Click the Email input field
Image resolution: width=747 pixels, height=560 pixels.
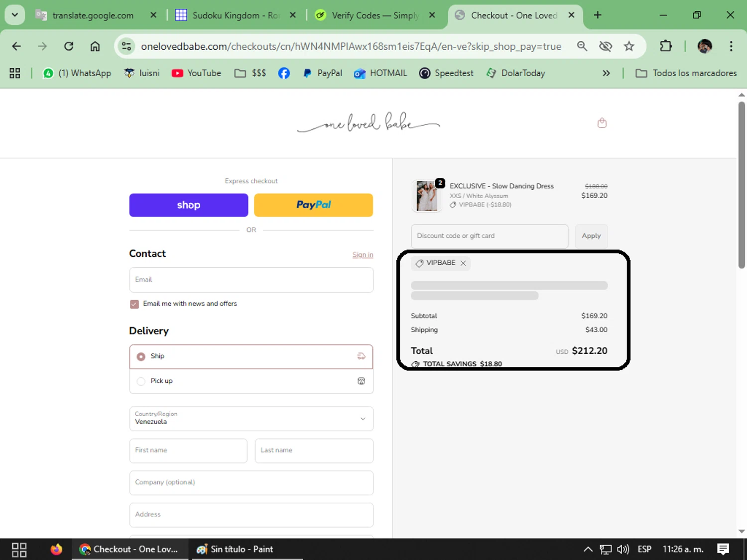(x=251, y=280)
